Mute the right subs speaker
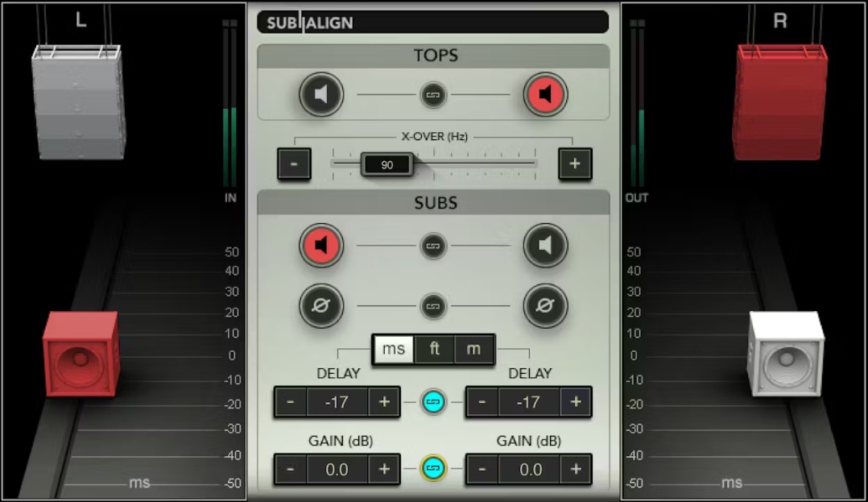The height and width of the screenshot is (502, 868). pos(545,246)
